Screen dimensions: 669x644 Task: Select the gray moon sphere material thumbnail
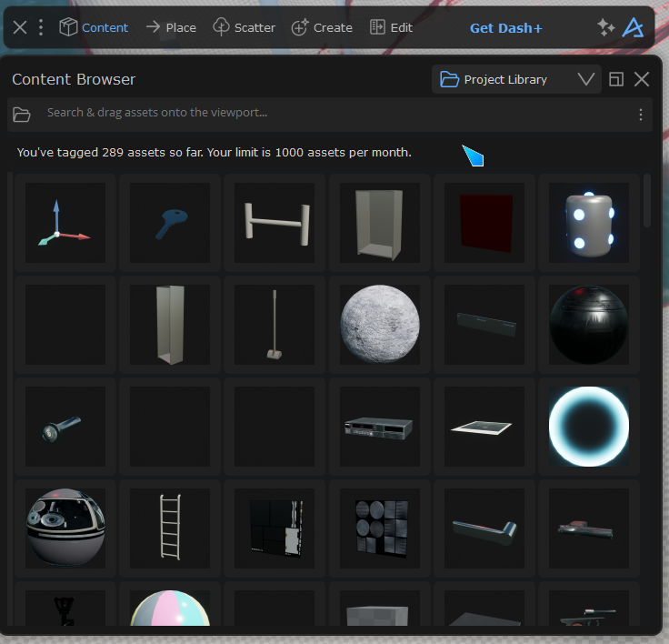(x=380, y=325)
